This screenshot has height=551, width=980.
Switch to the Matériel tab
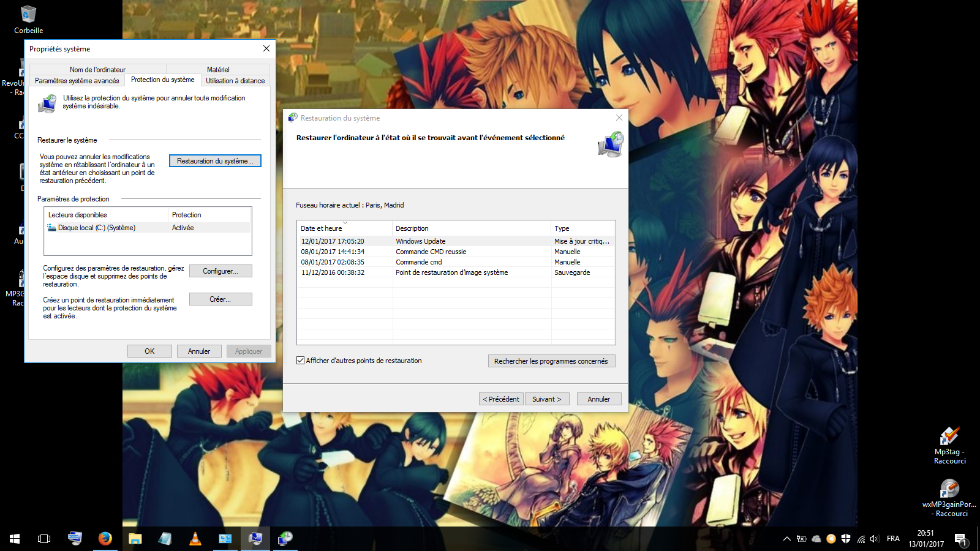pyautogui.click(x=218, y=70)
